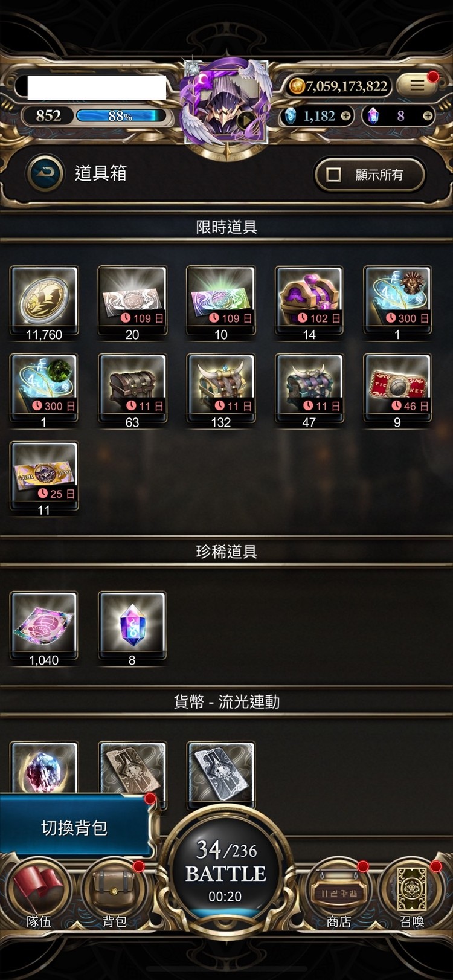Open the 背包 backpack tab
Image resolution: width=453 pixels, height=980 pixels.
(x=114, y=893)
